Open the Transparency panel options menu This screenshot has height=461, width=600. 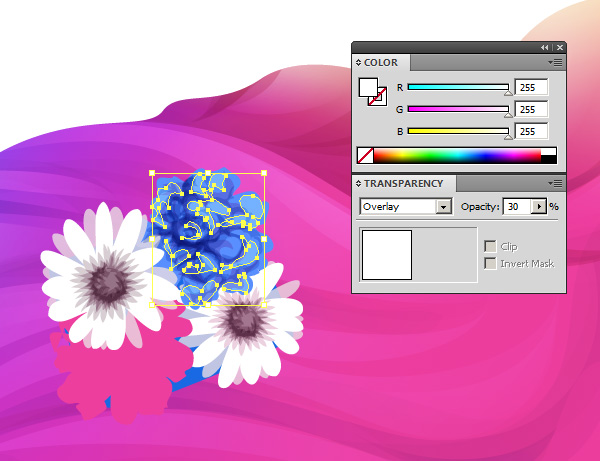(x=556, y=183)
